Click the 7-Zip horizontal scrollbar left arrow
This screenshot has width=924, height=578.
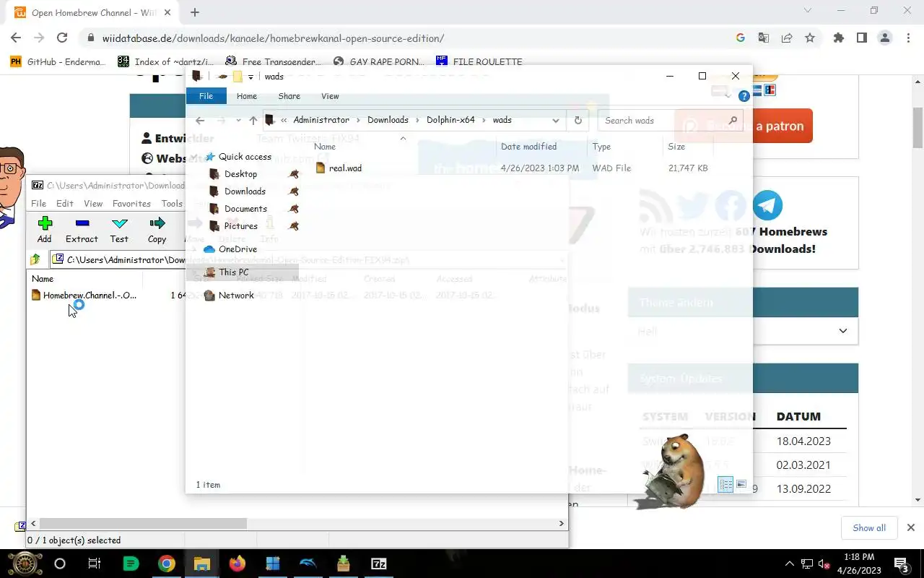[x=33, y=523]
